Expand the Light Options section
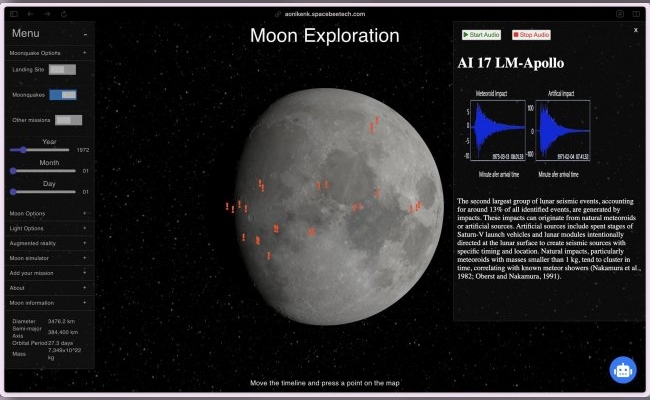650x400 pixels. click(x=48, y=228)
